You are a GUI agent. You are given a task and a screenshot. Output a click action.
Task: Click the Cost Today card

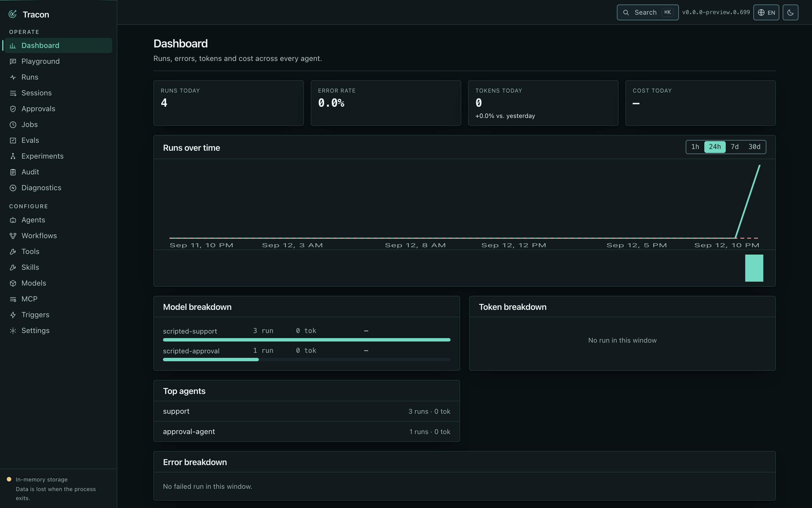(700, 103)
